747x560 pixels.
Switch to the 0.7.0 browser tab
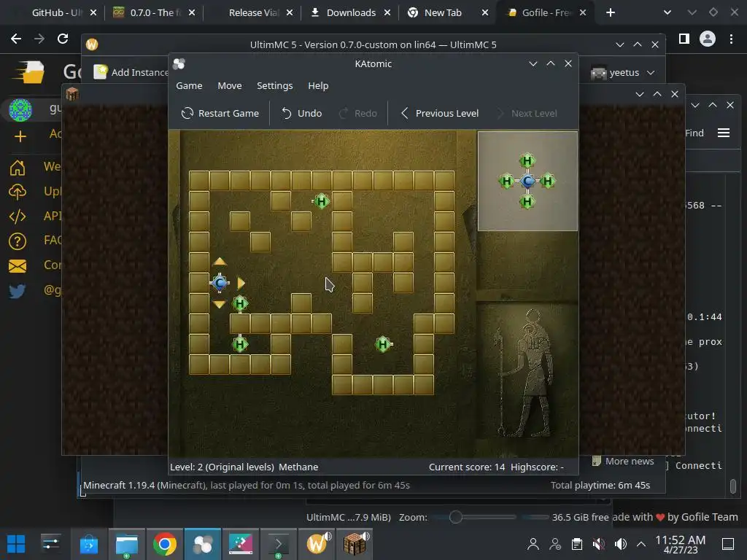(154, 13)
